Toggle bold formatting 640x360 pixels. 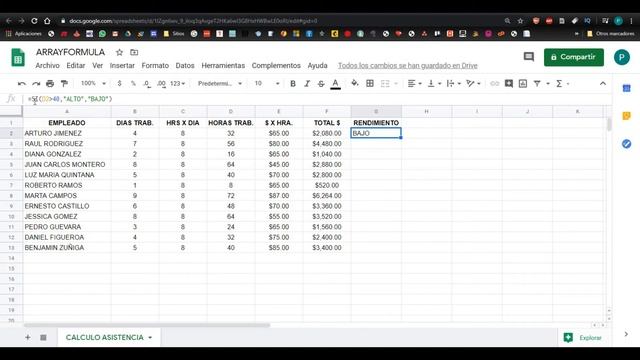coord(293,84)
